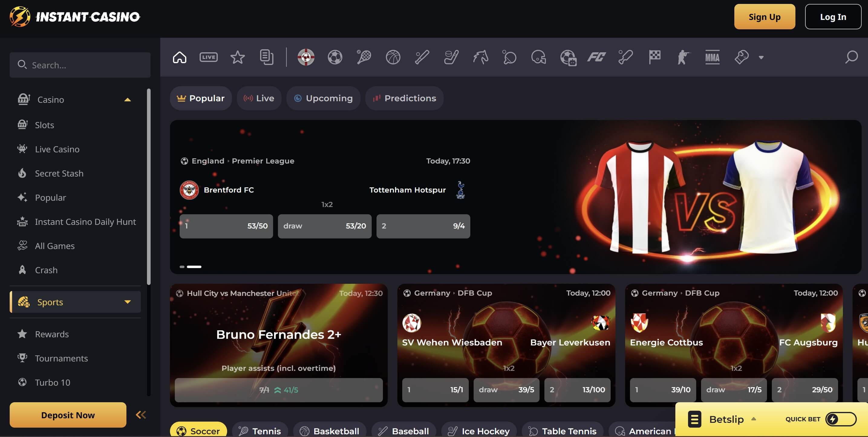Image resolution: width=868 pixels, height=437 pixels.
Task: Select the Baseball sport chip
Action: coord(404,429)
